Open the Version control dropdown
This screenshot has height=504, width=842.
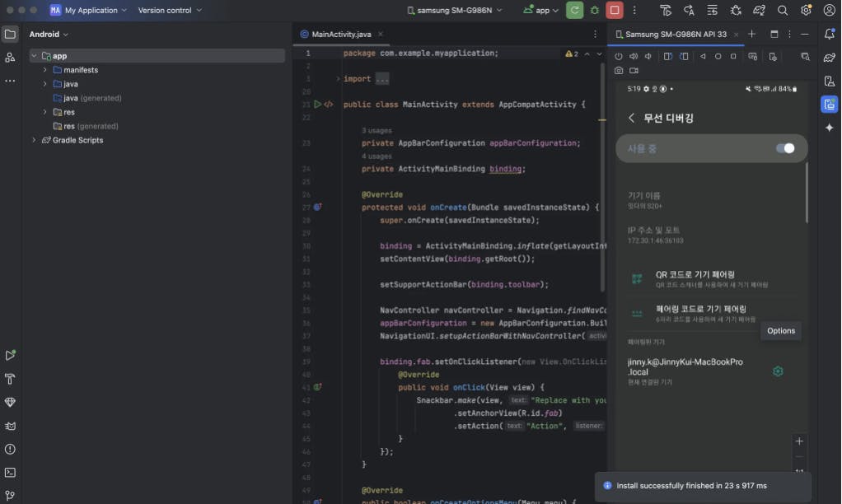170,10
